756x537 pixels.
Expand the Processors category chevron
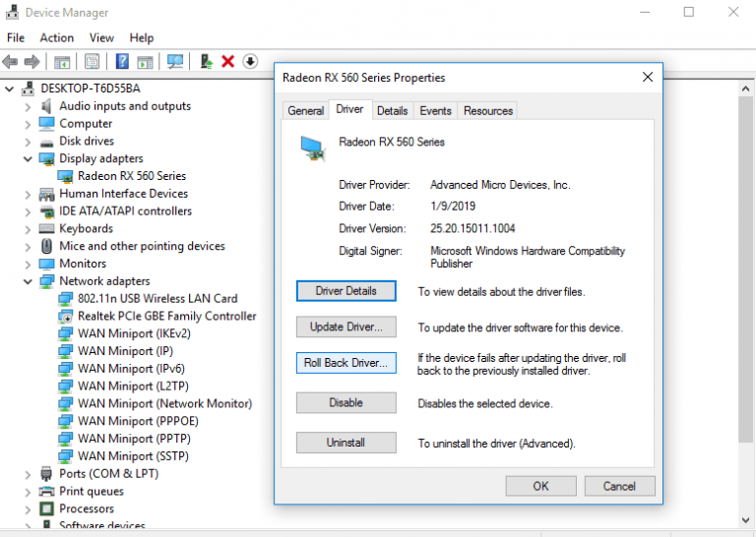pyautogui.click(x=28, y=509)
